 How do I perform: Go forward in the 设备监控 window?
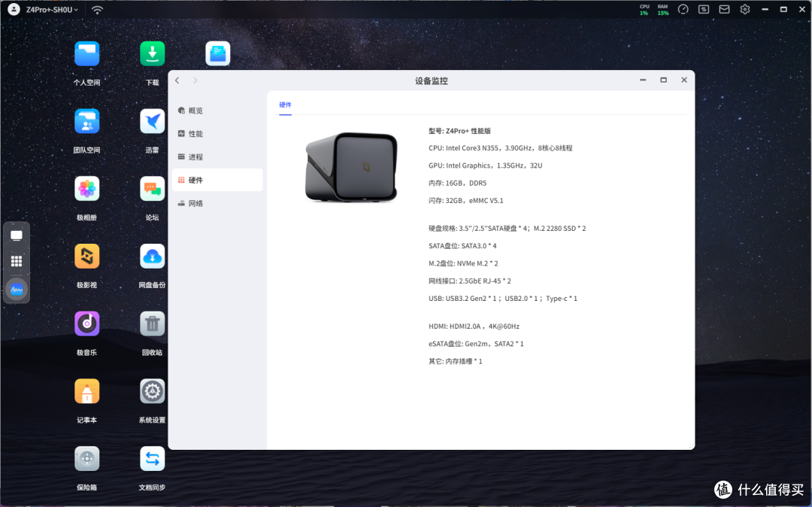(x=195, y=80)
